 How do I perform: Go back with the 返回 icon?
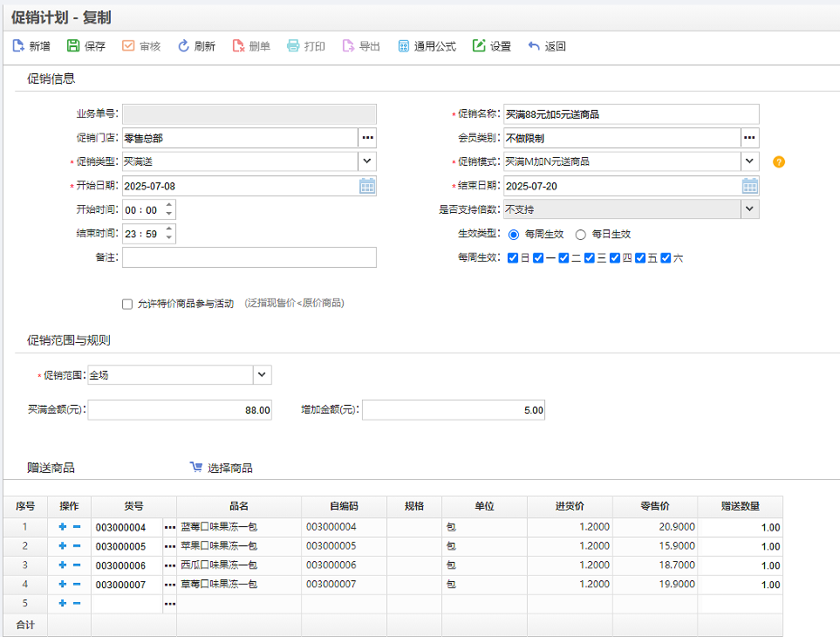pyautogui.click(x=534, y=46)
